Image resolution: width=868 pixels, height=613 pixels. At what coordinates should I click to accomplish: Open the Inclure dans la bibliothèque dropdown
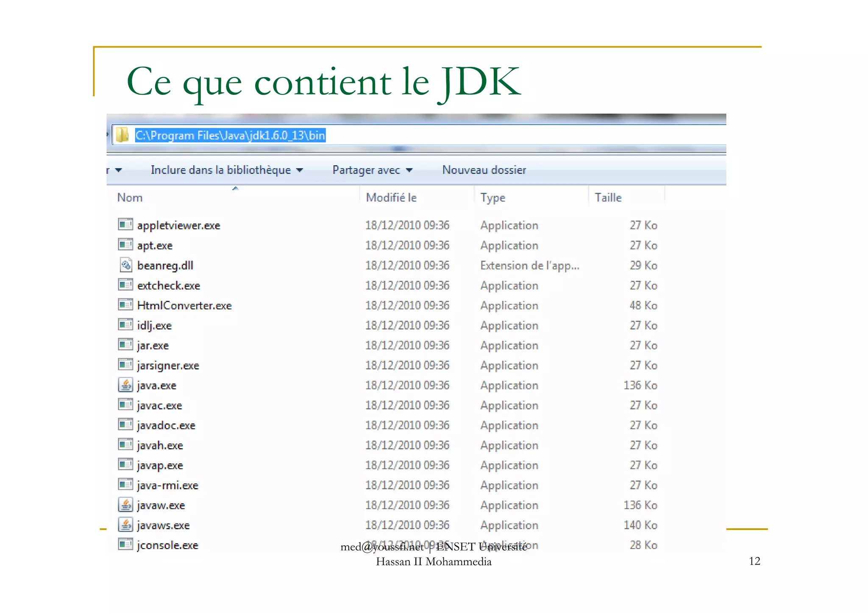pyautogui.click(x=227, y=170)
